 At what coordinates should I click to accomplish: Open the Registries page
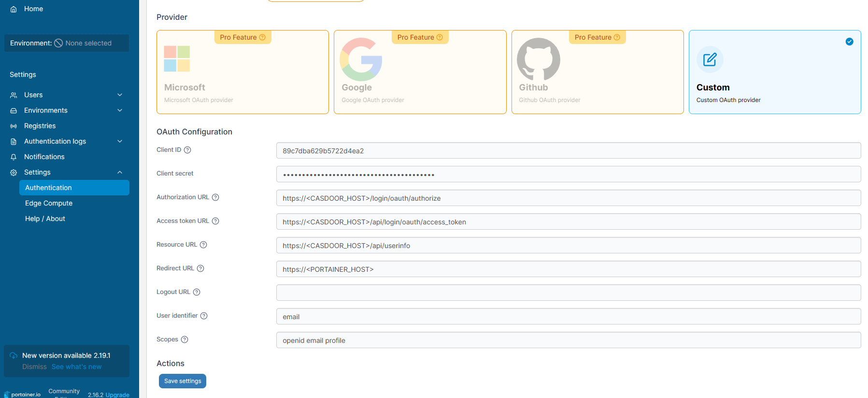click(x=40, y=126)
